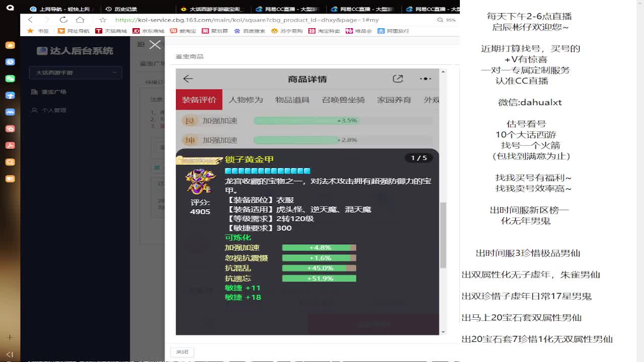Open the 书签 bookmarks button

click(38, 31)
